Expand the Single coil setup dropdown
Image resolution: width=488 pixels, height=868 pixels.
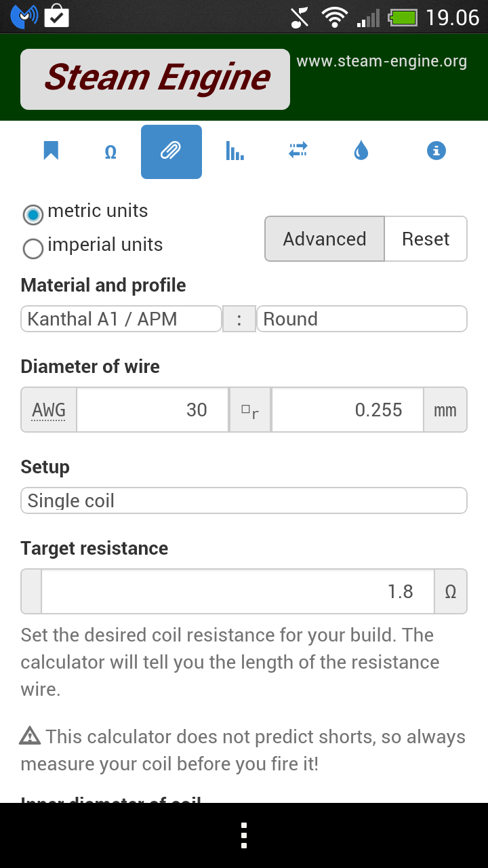244,500
